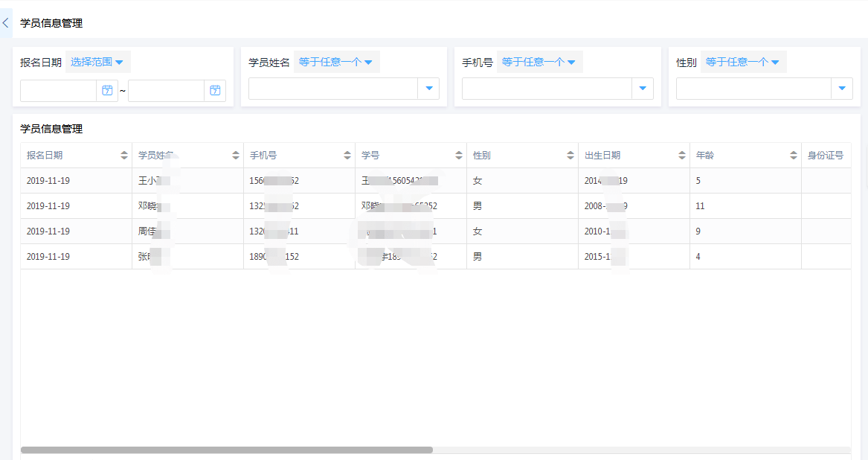
Task: Sort the 出生日期 column
Action: [681, 155]
